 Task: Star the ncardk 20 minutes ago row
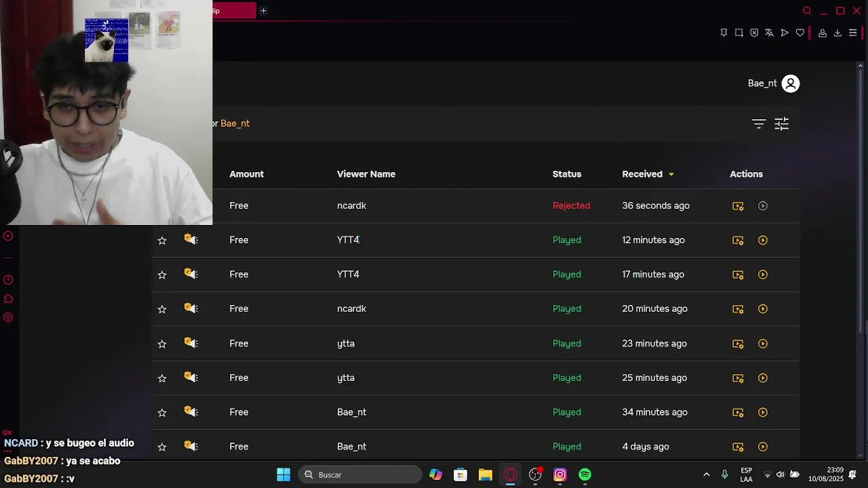coord(162,309)
